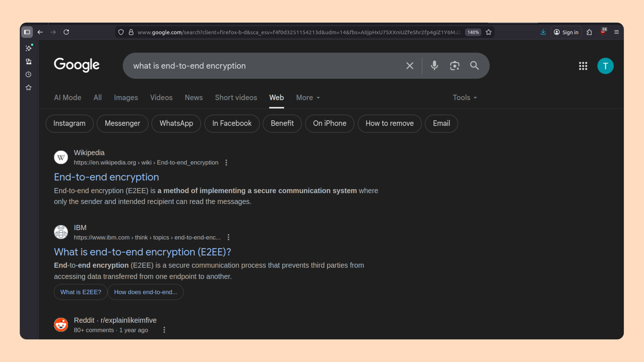Click Reddit r/explainlikeimfive source text
Viewport: 644px width, 362px height.
(x=115, y=320)
